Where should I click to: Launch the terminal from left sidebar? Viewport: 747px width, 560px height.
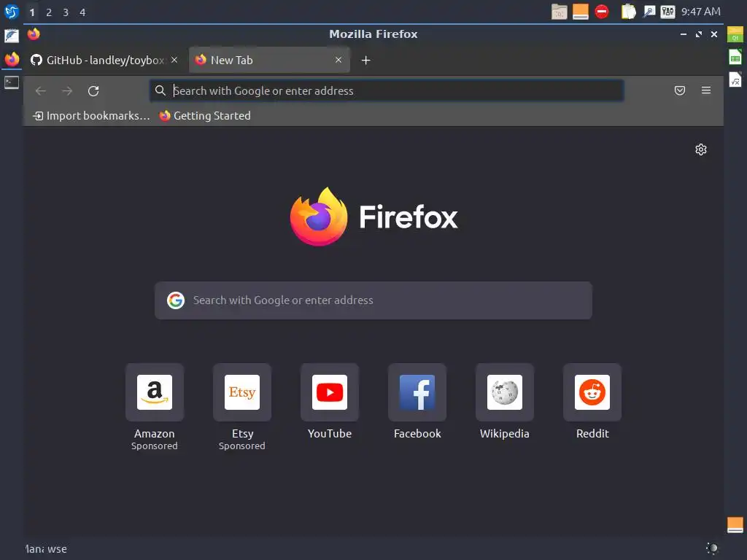click(x=12, y=82)
